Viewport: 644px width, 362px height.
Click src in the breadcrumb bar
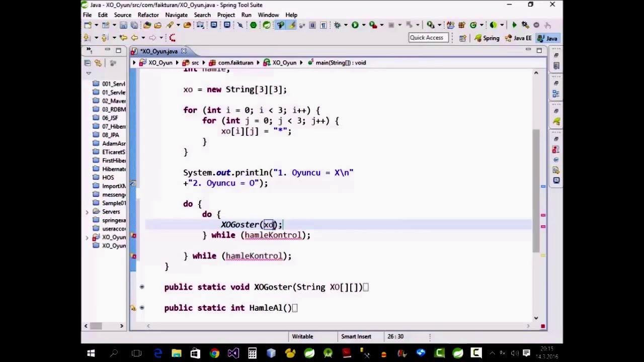tap(191, 63)
